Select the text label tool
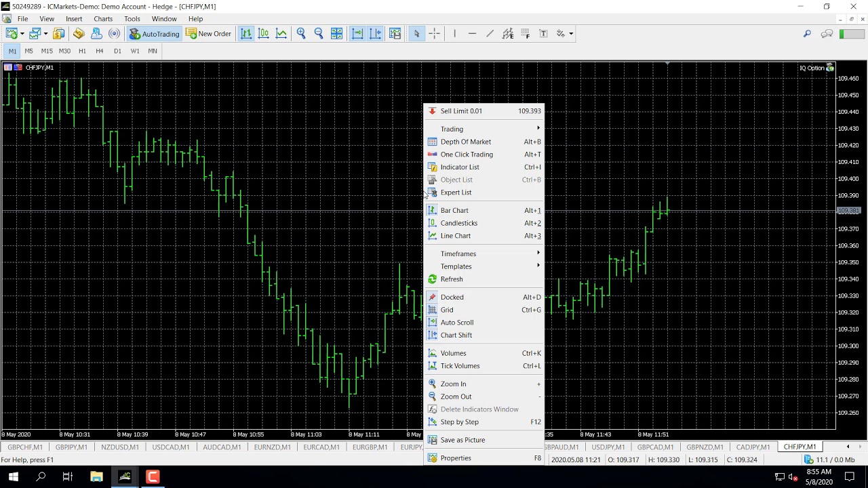868x488 pixels. point(543,33)
